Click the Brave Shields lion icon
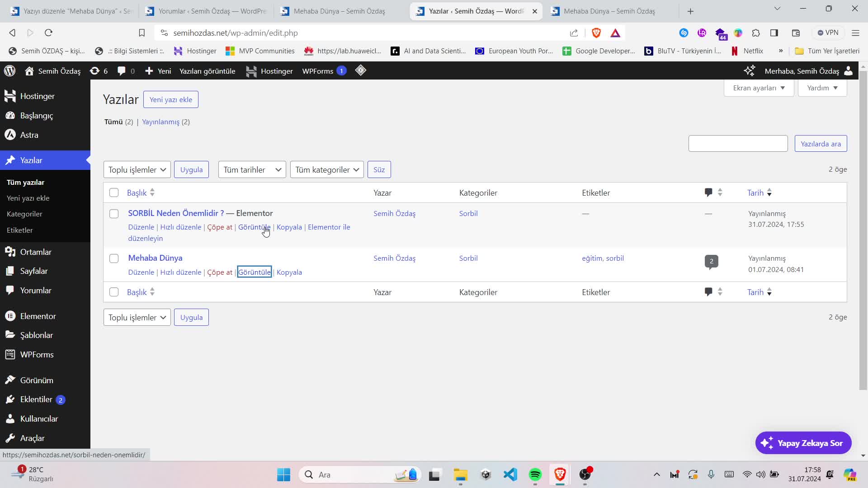Image resolution: width=868 pixels, height=488 pixels. [x=596, y=33]
